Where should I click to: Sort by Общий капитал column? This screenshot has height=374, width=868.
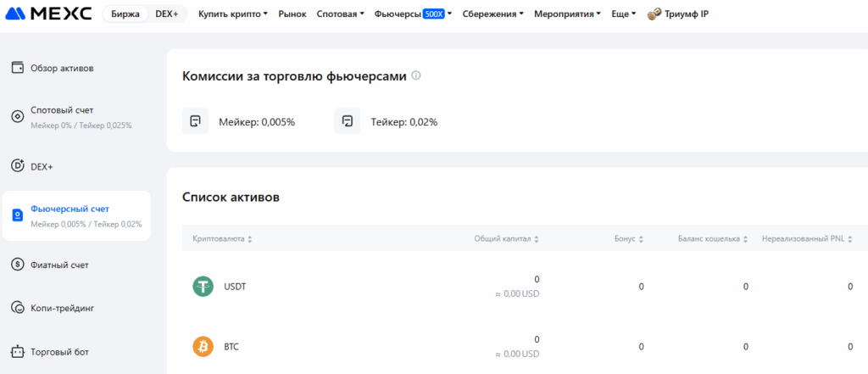(507, 239)
